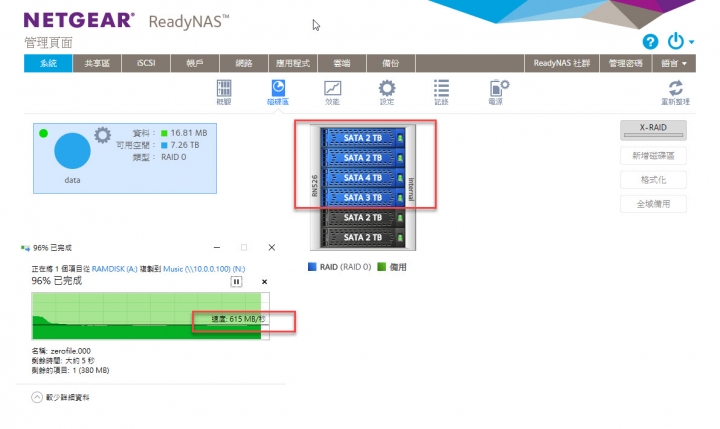This screenshot has width=720, height=429.
Task: Click the blue RAID (RAID 0) legend swatch
Action: [x=312, y=267]
